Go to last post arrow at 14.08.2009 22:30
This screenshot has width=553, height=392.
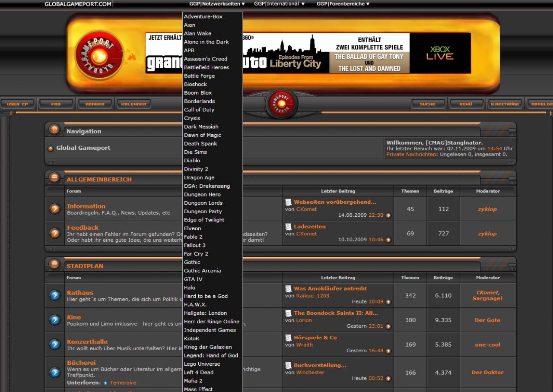(x=388, y=215)
